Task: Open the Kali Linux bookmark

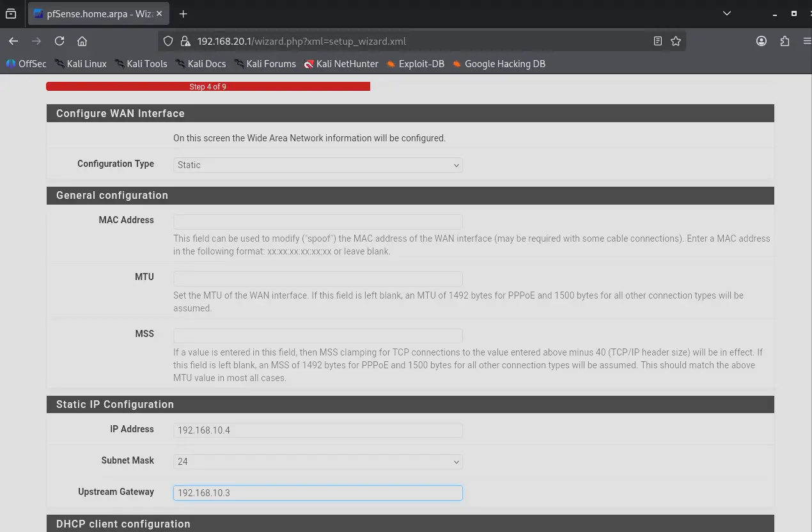Action: pyautogui.click(x=81, y=64)
